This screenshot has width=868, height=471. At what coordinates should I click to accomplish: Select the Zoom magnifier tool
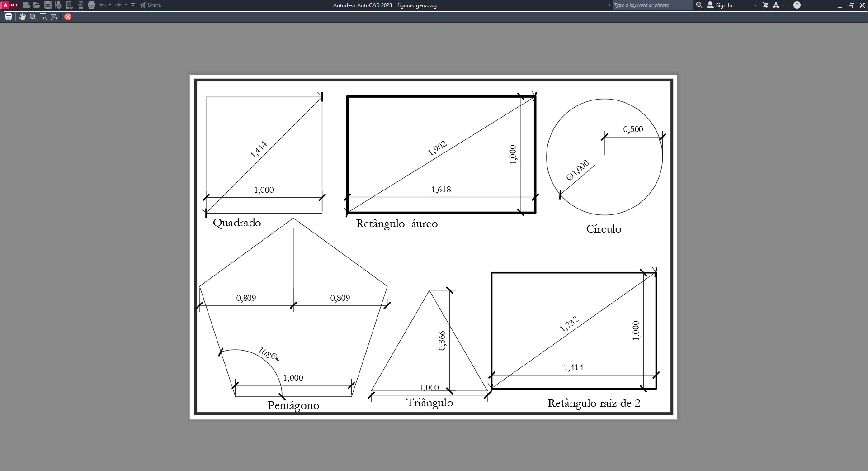pyautogui.click(x=33, y=17)
